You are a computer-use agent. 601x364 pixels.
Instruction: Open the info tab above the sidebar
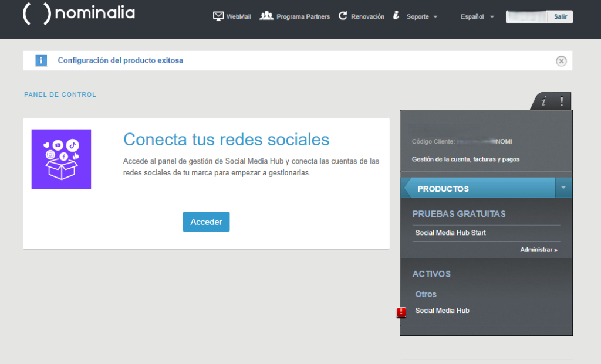point(543,101)
